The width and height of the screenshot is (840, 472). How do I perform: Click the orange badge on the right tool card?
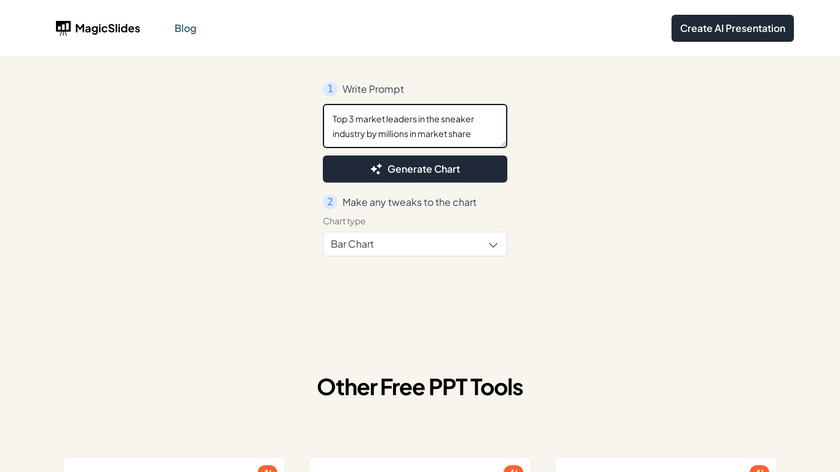759,469
